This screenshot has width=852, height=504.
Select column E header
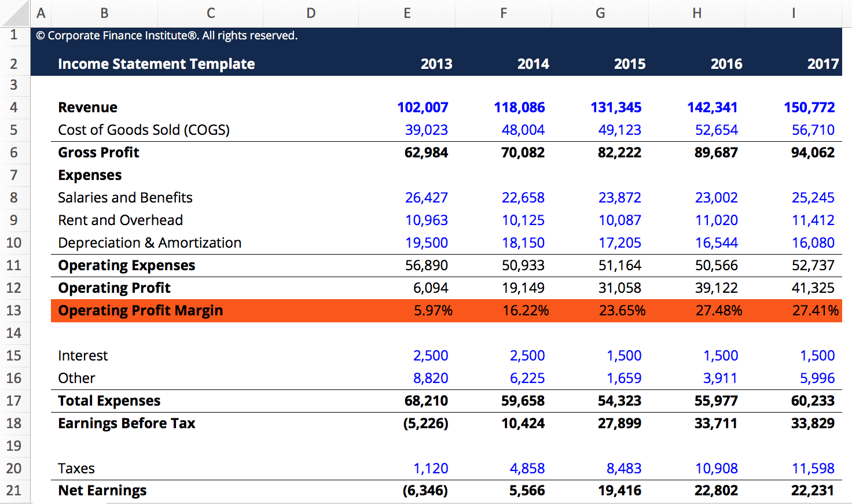click(x=407, y=12)
